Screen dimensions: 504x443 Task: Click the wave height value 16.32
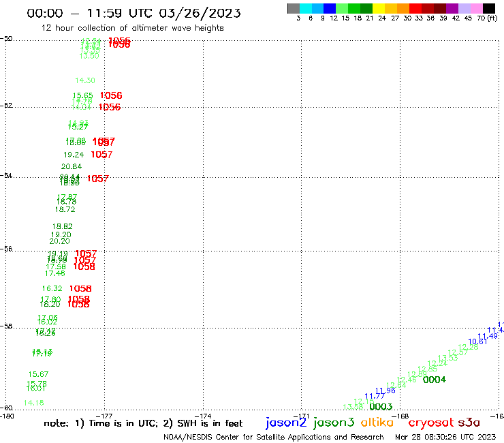pyautogui.click(x=52, y=288)
